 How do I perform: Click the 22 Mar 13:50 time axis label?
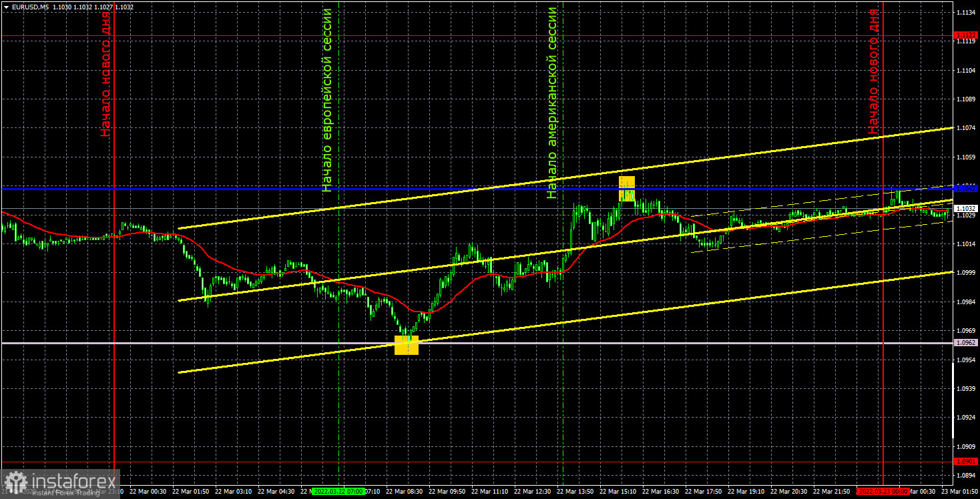[x=574, y=491]
